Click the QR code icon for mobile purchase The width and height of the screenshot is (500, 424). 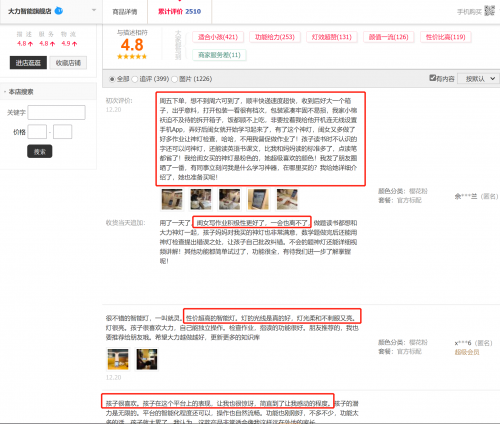point(489,11)
